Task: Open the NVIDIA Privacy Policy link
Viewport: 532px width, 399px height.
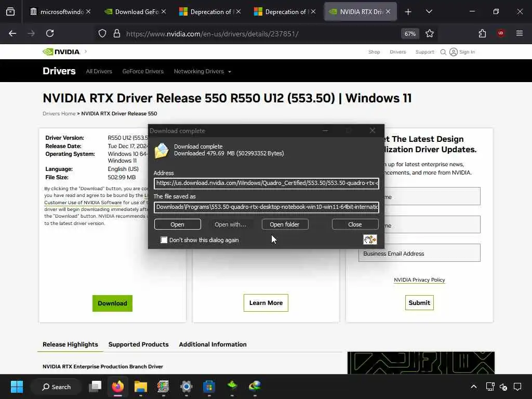Action: pyautogui.click(x=419, y=280)
